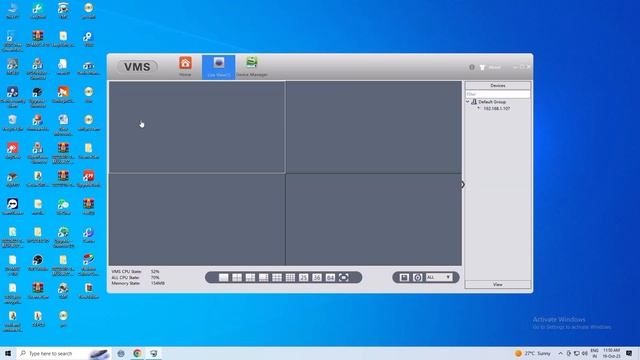This screenshot has height=360, width=640.
Task: Open the ALL stream dropdown
Action: (x=439, y=278)
